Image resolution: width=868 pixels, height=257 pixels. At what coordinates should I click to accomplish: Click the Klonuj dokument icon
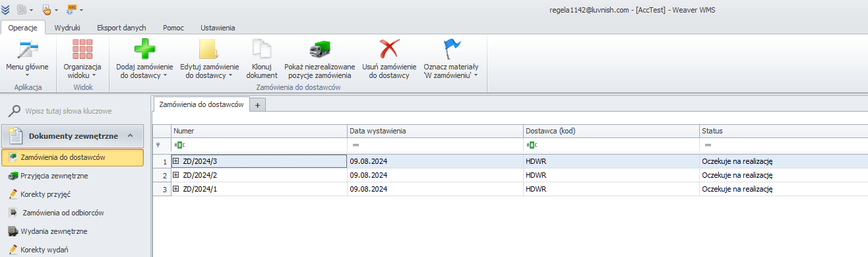tap(262, 50)
